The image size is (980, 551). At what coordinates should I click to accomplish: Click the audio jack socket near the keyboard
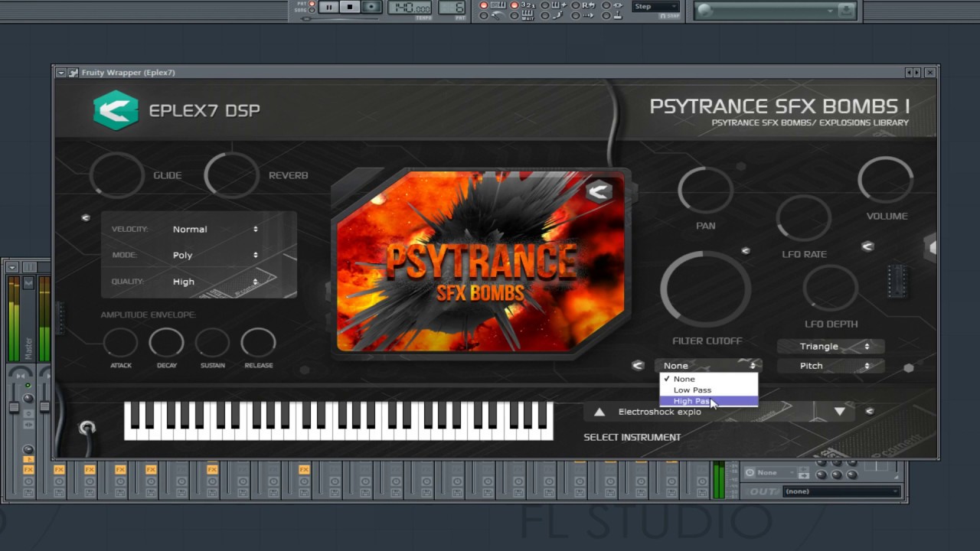[87, 428]
